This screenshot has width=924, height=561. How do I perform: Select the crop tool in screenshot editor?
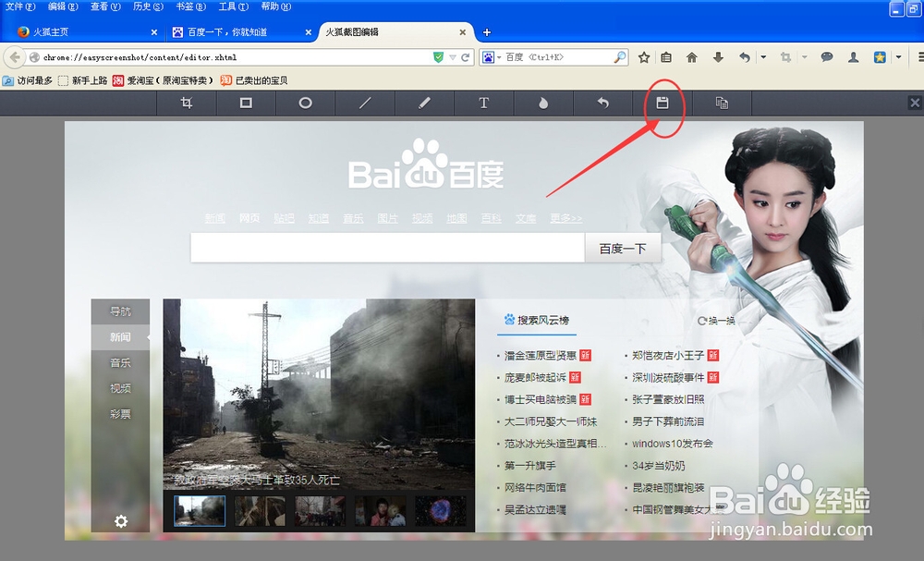point(187,104)
